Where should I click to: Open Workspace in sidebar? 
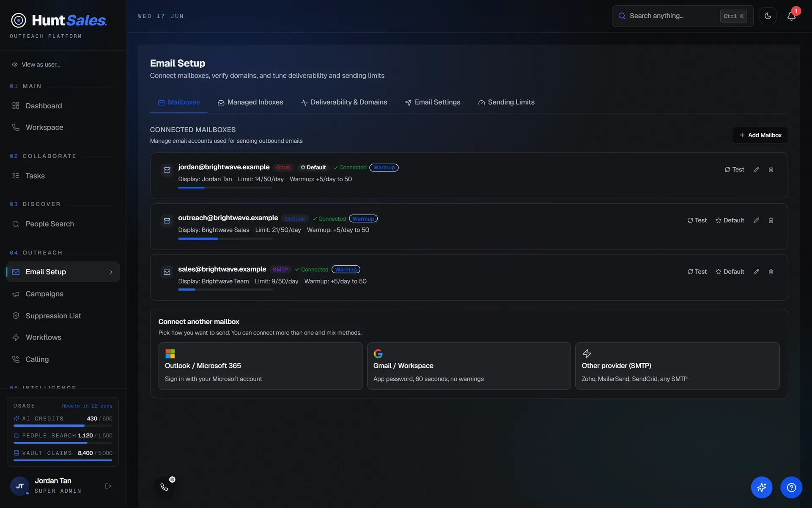[63, 127]
